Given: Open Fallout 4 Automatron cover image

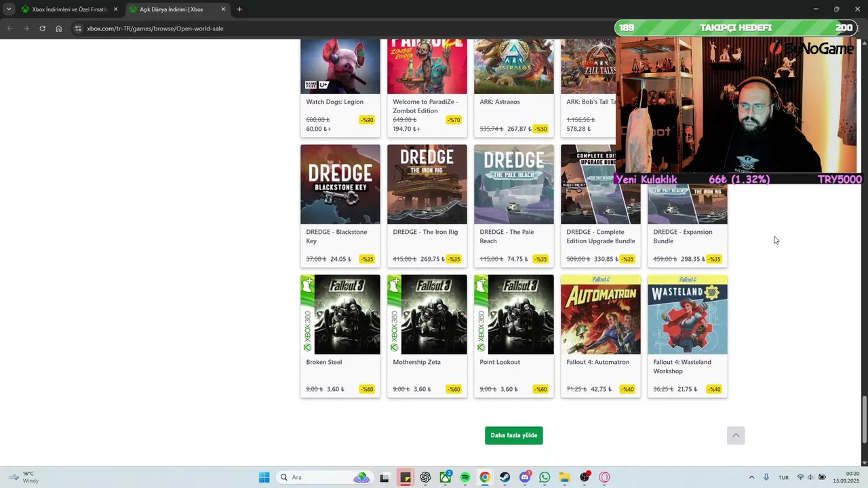Looking at the screenshot, I should (601, 314).
